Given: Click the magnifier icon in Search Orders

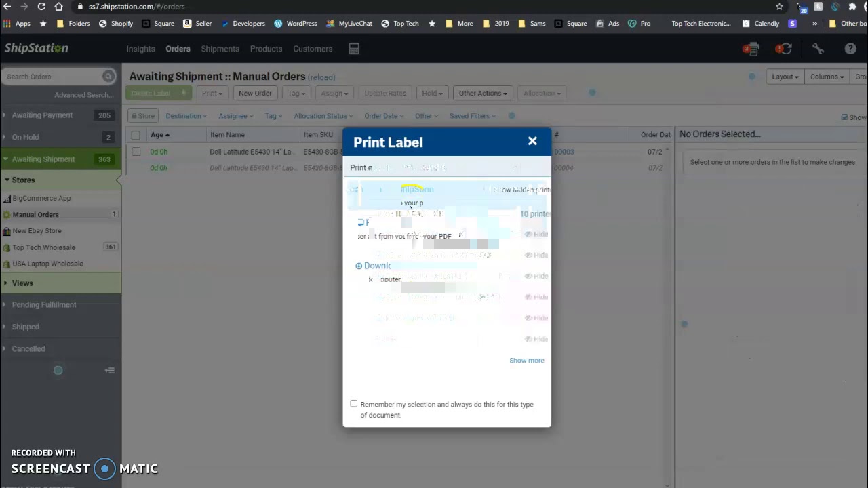Looking at the screenshot, I should tap(108, 77).
